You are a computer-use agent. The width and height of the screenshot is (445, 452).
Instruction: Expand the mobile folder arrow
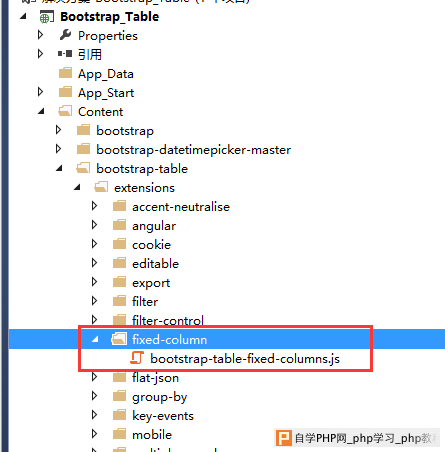94,434
